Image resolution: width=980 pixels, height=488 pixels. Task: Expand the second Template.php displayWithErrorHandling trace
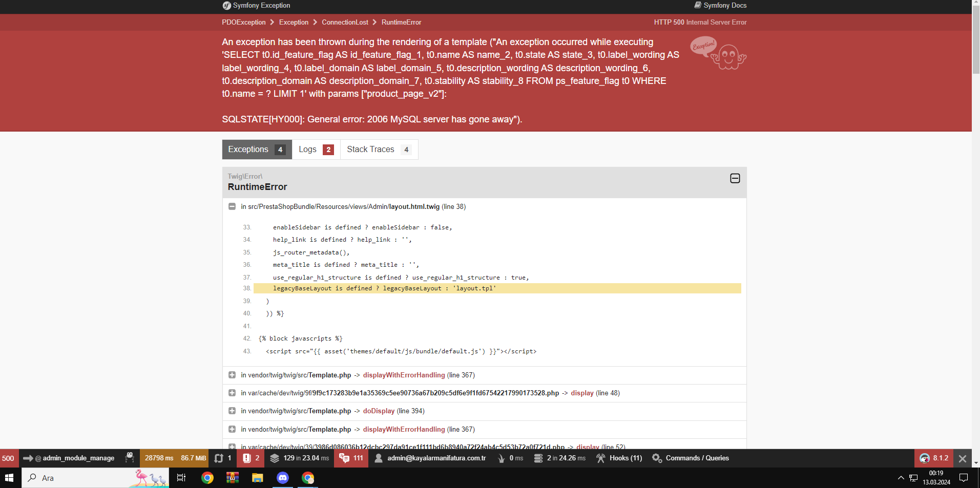pyautogui.click(x=232, y=429)
